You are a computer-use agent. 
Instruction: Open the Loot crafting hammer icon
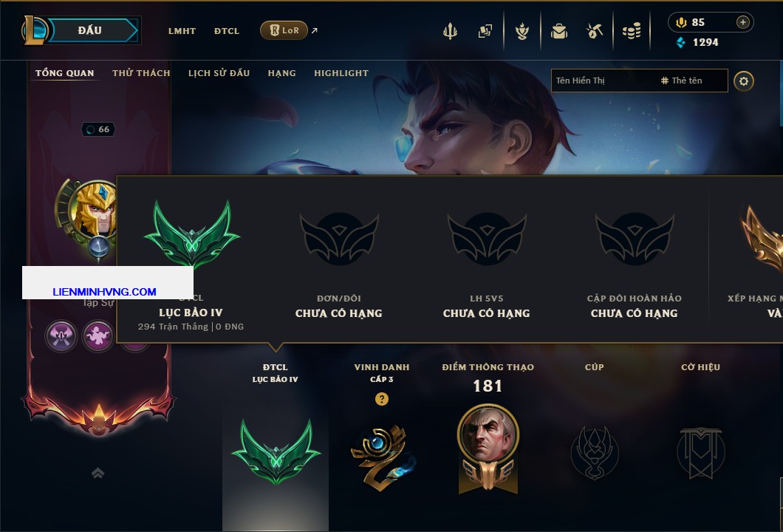click(x=594, y=31)
